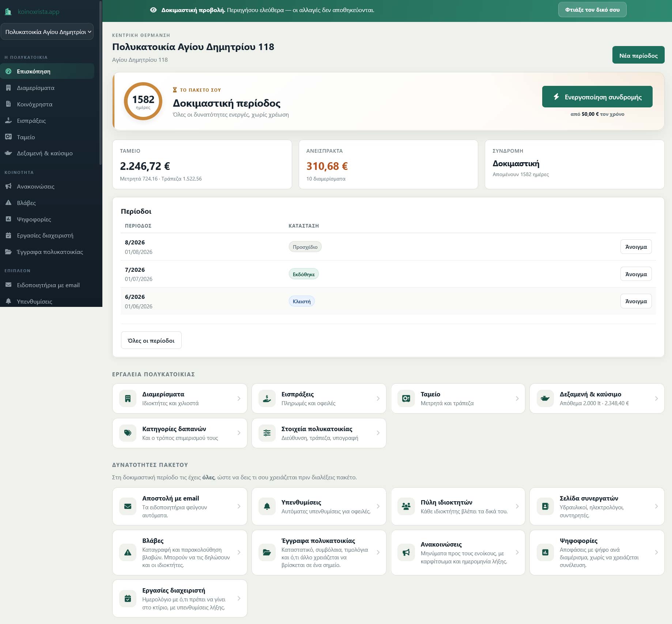The width and height of the screenshot is (672, 624).
Task: Click the Ανείσπρακτα amount 310,68 €
Action: coord(327,166)
